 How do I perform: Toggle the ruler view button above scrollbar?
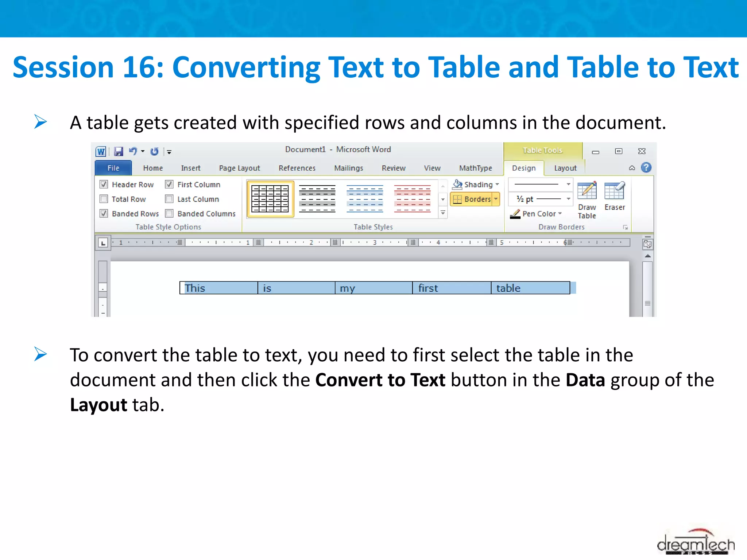click(x=647, y=244)
